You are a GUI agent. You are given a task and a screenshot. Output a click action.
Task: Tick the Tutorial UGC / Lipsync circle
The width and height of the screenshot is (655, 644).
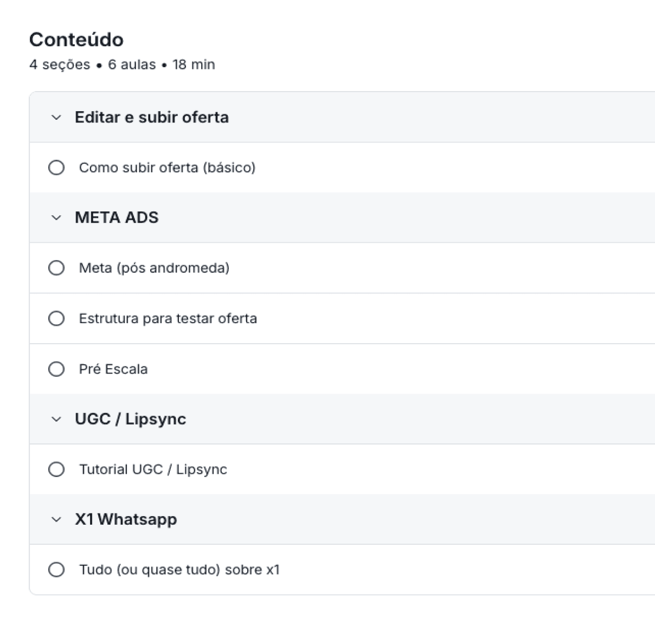(x=56, y=469)
